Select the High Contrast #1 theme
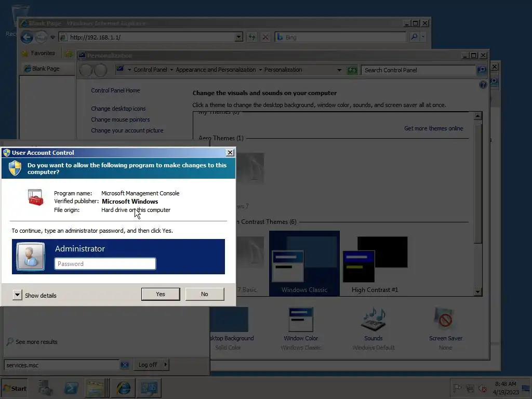Screen dimensions: 532x399 click(375, 263)
